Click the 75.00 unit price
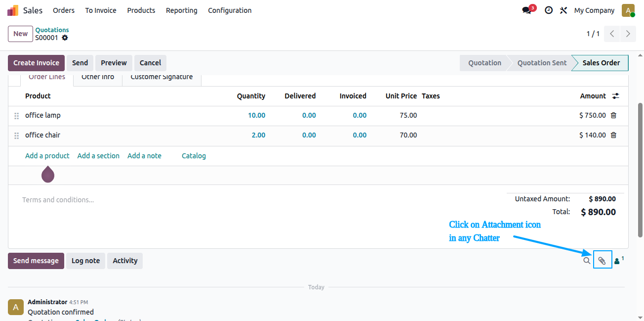Screen dimensions: 644x321 point(408,115)
